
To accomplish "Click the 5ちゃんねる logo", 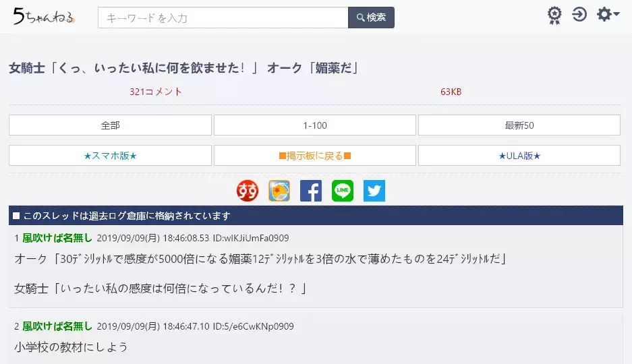I will (44, 17).
